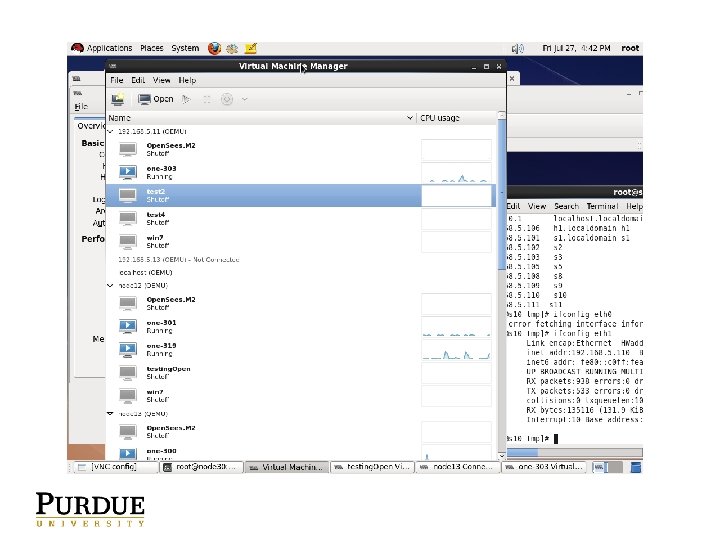Image resolution: width=720 pixels, height=540 pixels.
Task: Switch to the root@node30 terminal taskbar button
Action: point(201,467)
